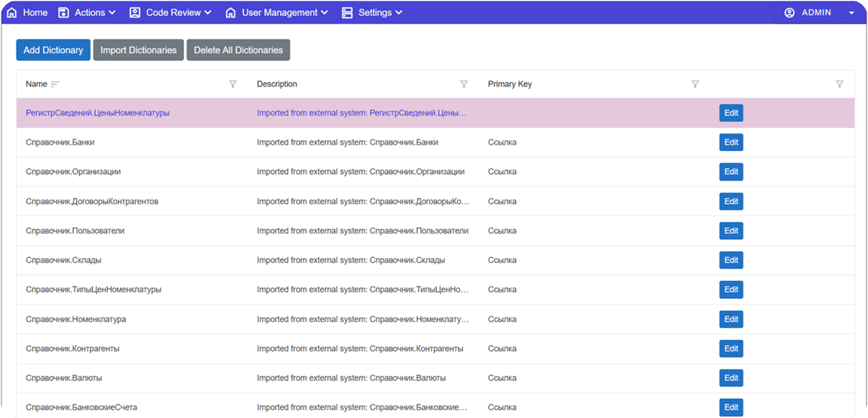
Task: Click the Settings server icon
Action: click(x=347, y=12)
